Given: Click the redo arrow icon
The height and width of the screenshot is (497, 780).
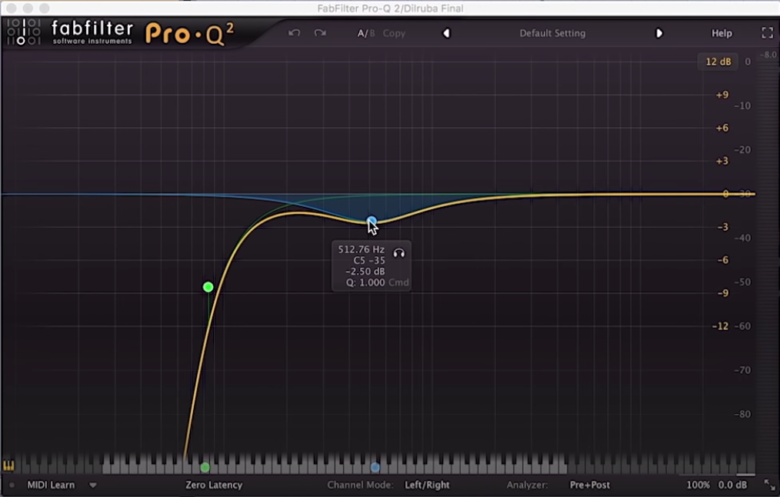Looking at the screenshot, I should (x=320, y=33).
